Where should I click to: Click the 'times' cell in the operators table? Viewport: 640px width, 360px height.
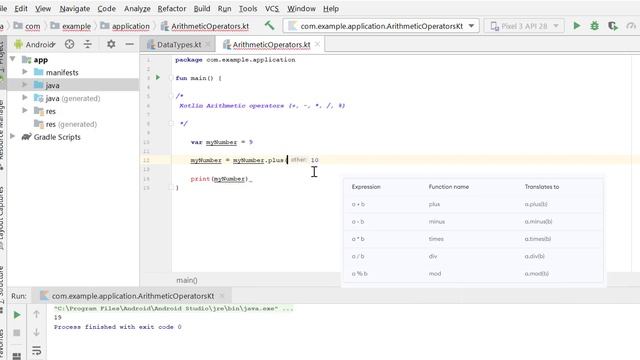click(436, 239)
